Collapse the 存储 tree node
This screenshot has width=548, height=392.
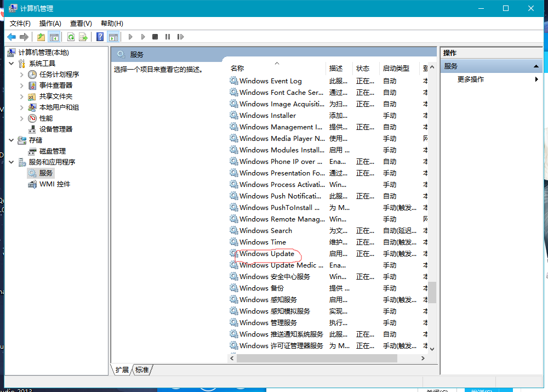[11, 140]
